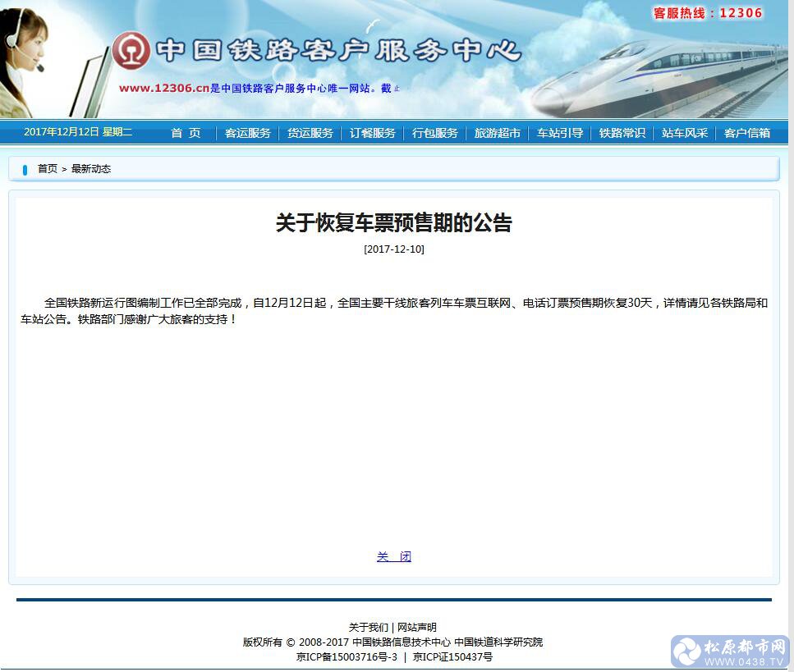Screen dimensions: 794x672
Task: Select 站车风采 navigation item
Action: coord(684,133)
